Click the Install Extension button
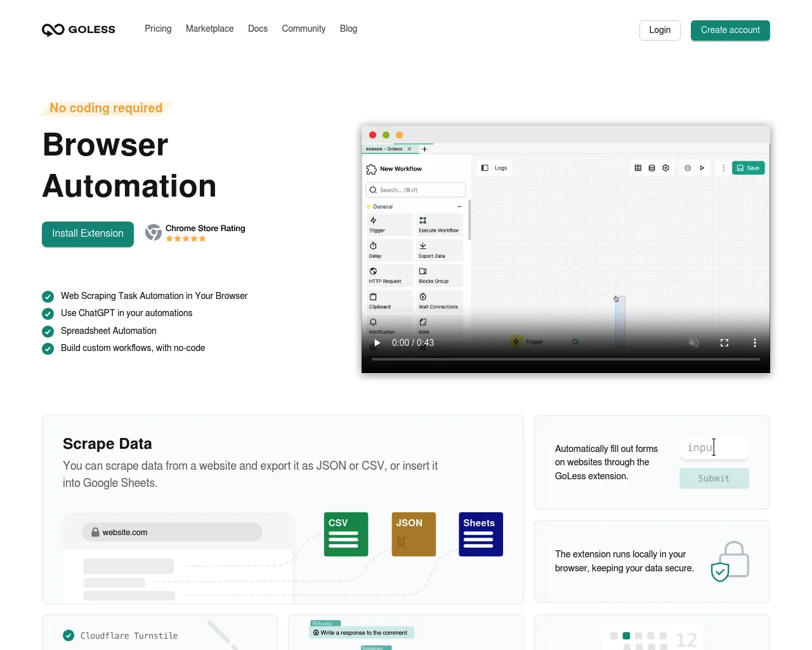The width and height of the screenshot is (812, 650). 88,234
